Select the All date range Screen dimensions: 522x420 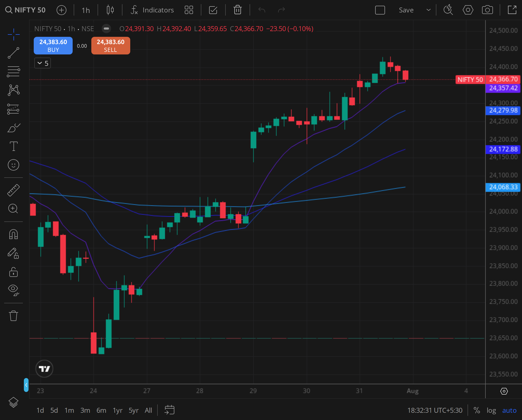pyautogui.click(x=148, y=410)
